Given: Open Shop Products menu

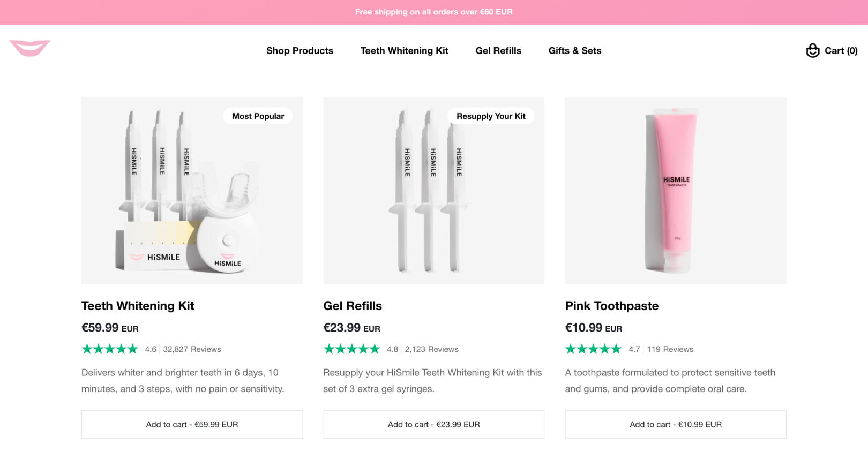Looking at the screenshot, I should point(300,51).
